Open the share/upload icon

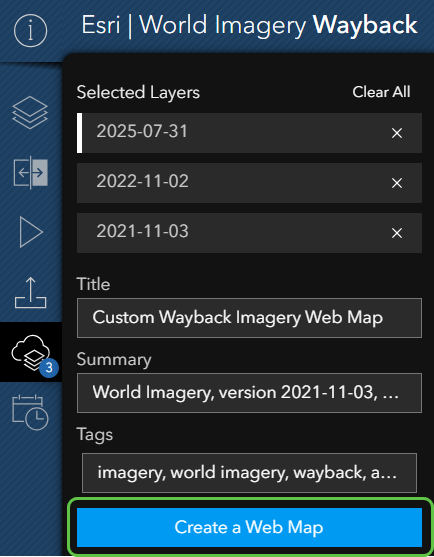31,293
